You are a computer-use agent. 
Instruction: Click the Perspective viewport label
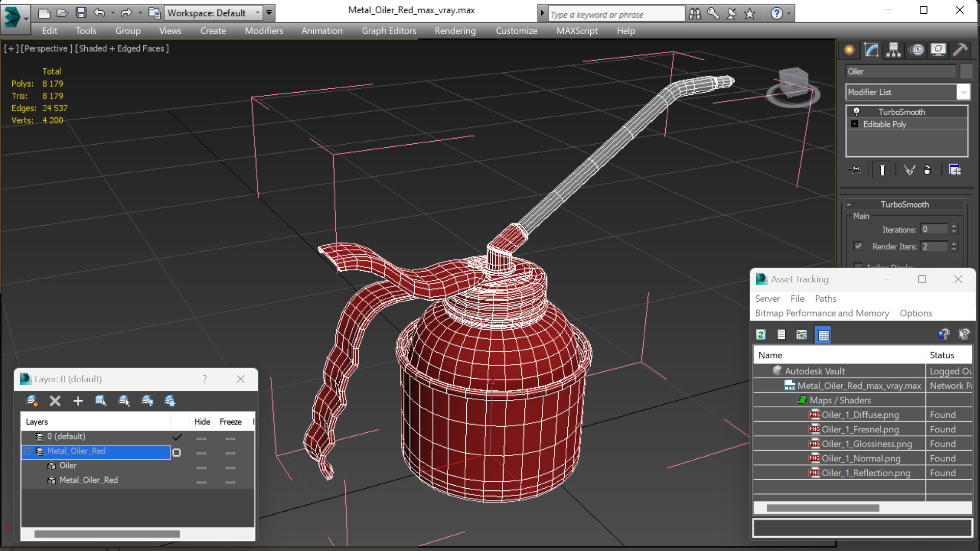click(45, 48)
